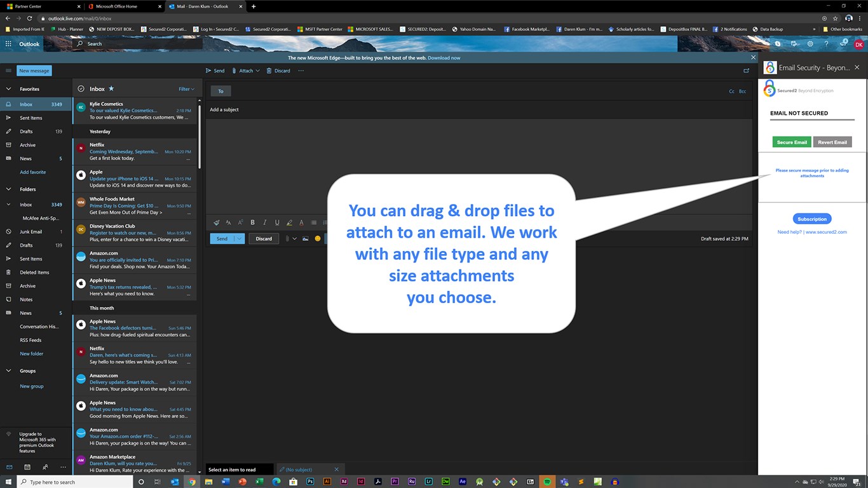Screen dimensions: 868x488
Task: Collapse the navigation pane with the hamburger icon
Action: [8, 71]
